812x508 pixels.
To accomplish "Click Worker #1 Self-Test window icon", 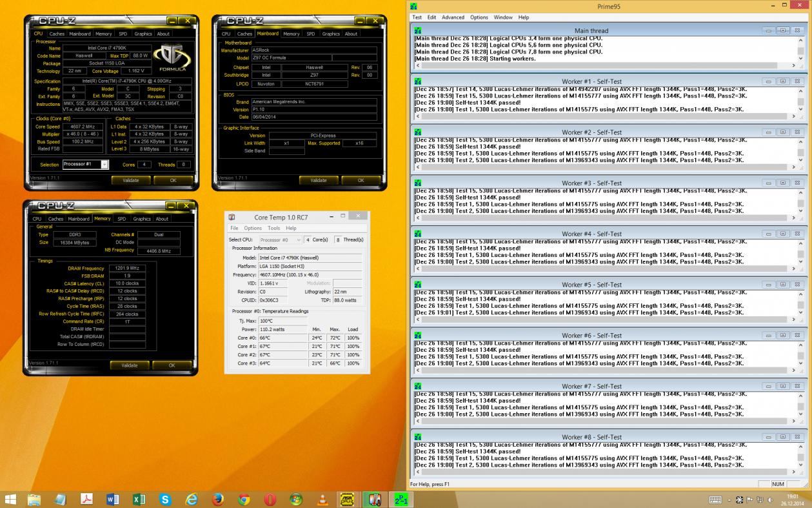I will (x=418, y=81).
